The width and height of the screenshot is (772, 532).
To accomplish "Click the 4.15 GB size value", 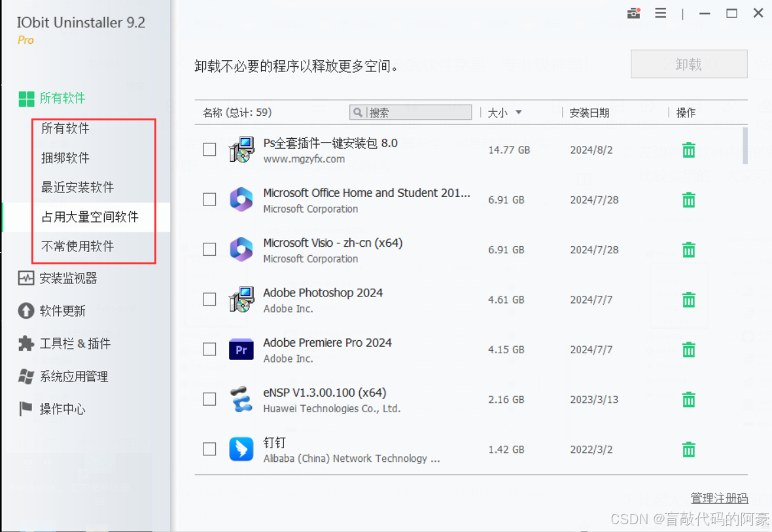I will tap(506, 349).
